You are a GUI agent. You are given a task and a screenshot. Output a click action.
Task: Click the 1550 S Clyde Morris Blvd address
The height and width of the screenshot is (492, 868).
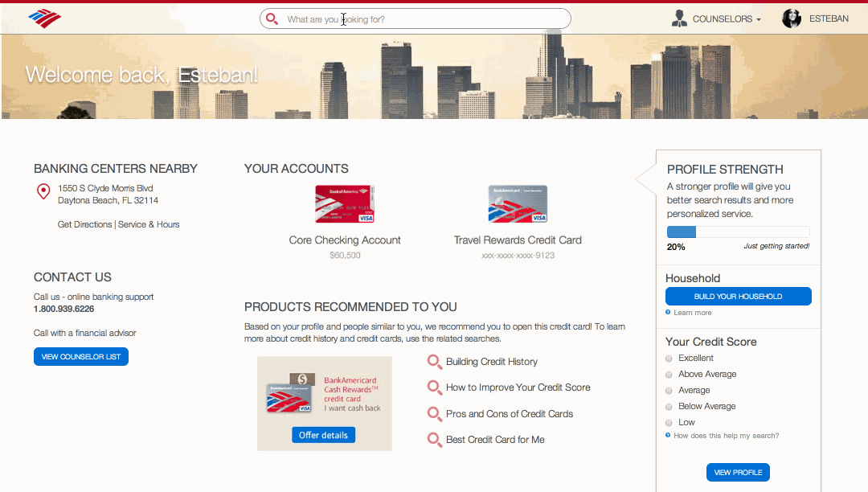point(105,188)
